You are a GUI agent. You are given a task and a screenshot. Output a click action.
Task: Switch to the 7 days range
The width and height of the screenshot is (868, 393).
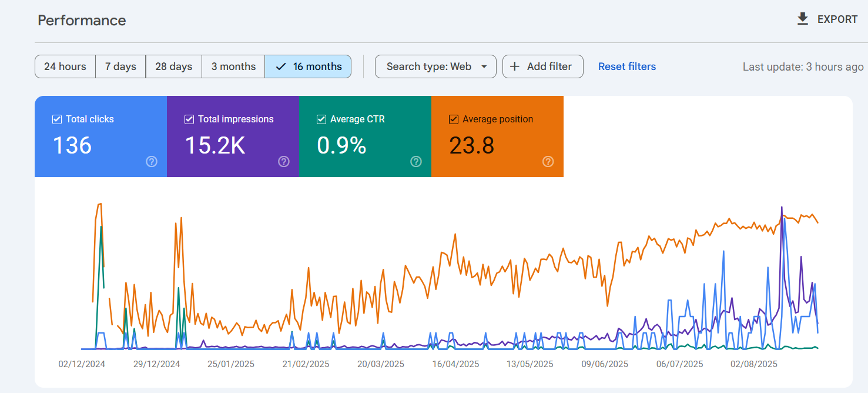(x=120, y=66)
